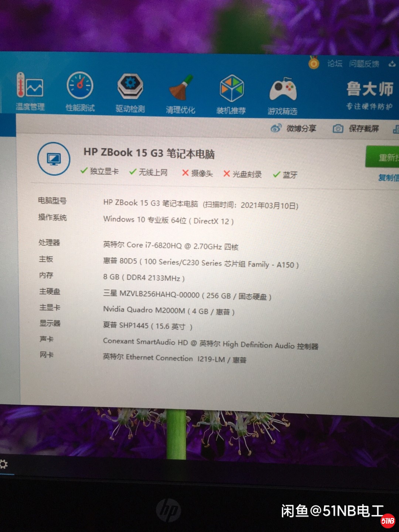Open the 论坛 forum link
This screenshot has width=399, height=532.
click(335, 64)
